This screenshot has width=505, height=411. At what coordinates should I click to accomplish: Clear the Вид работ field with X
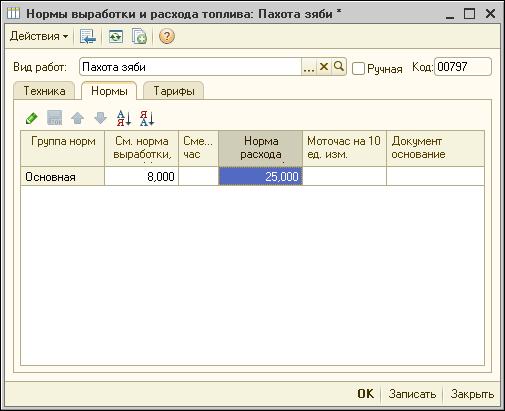pyautogui.click(x=324, y=67)
